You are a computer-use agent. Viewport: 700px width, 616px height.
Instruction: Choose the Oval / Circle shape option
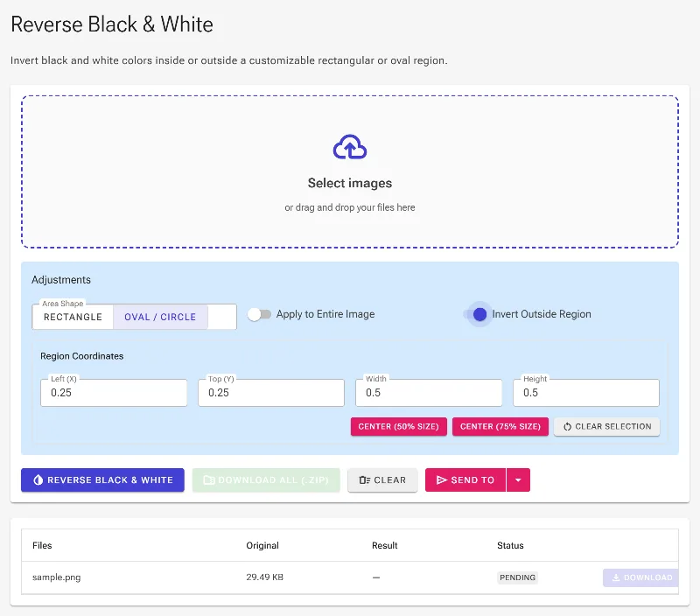pyautogui.click(x=160, y=317)
